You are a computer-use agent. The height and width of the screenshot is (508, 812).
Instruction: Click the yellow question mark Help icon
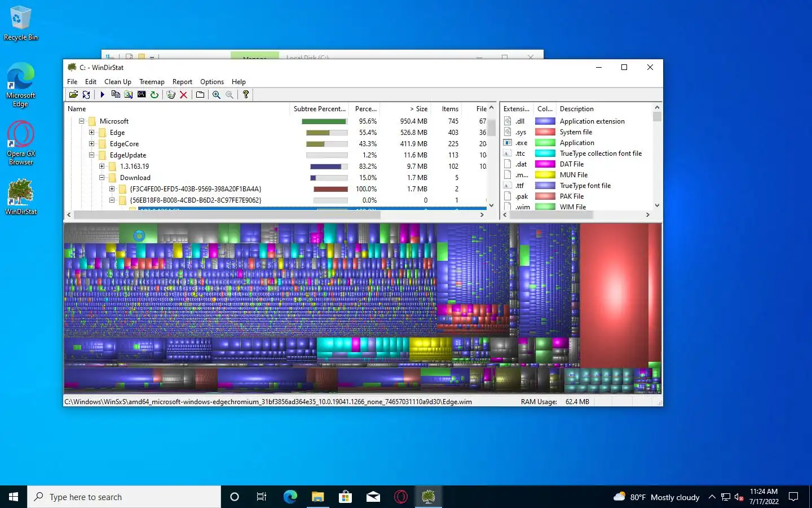246,95
